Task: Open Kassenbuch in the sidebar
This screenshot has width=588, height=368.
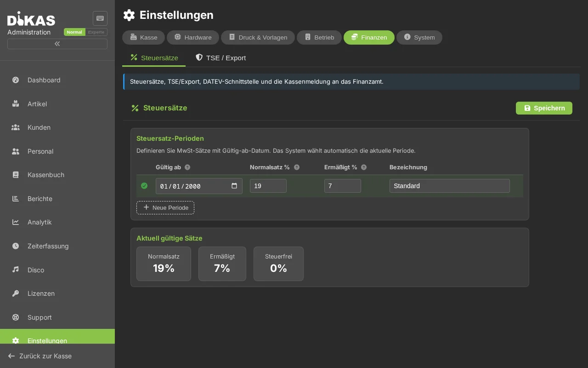Action: [x=57, y=175]
